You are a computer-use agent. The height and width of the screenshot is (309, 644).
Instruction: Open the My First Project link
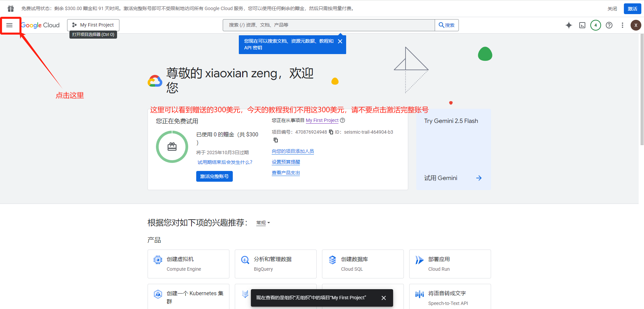pos(322,120)
